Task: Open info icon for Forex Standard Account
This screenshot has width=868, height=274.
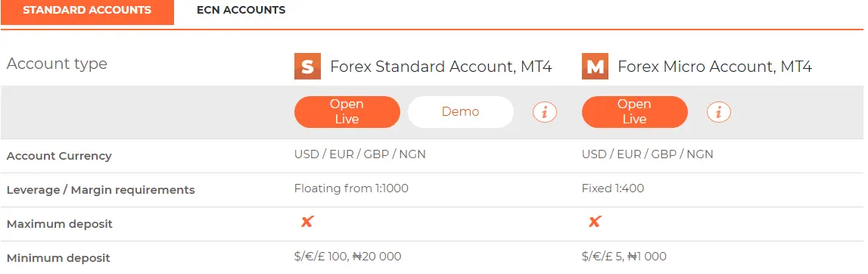Action: coord(545,112)
